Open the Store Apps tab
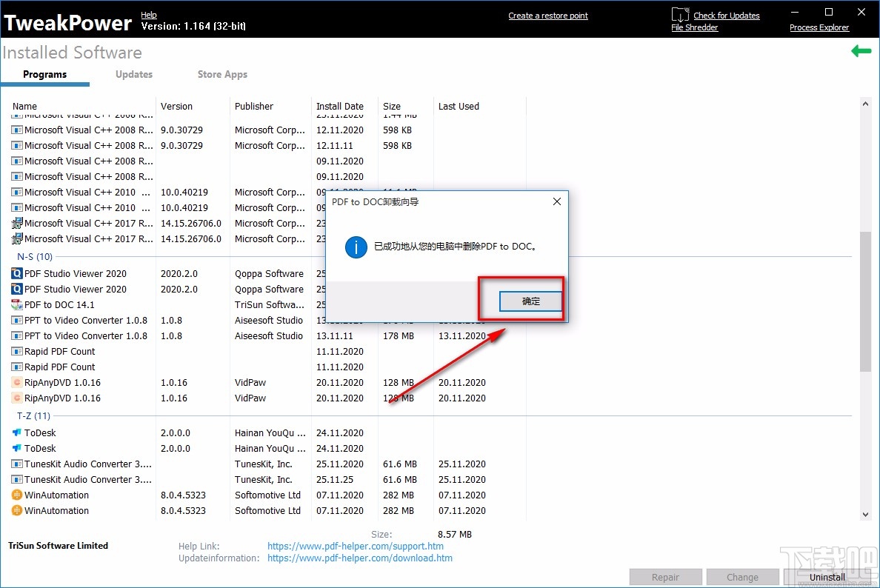880x588 pixels. coord(222,74)
